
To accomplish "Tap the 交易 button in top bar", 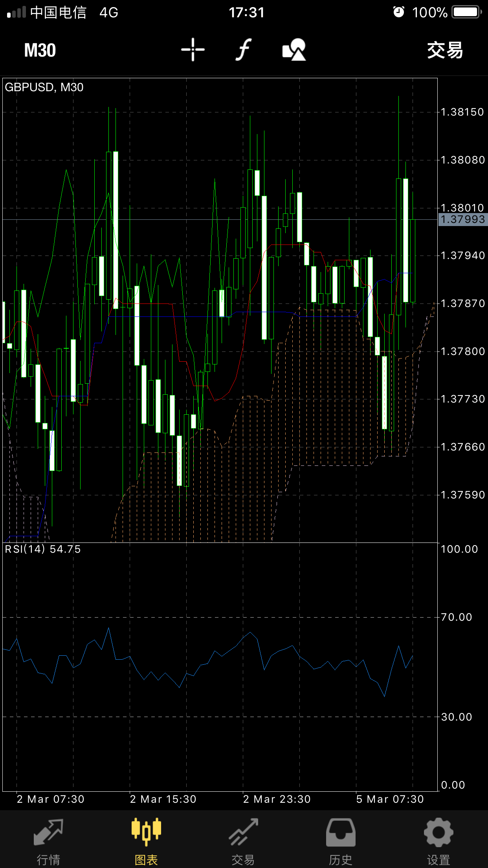I will (445, 50).
